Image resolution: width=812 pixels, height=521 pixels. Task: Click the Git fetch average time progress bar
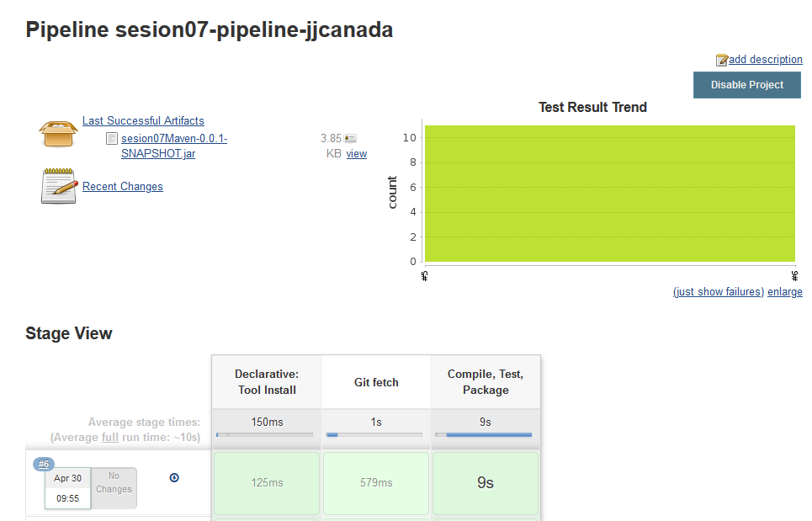pyautogui.click(x=374, y=435)
